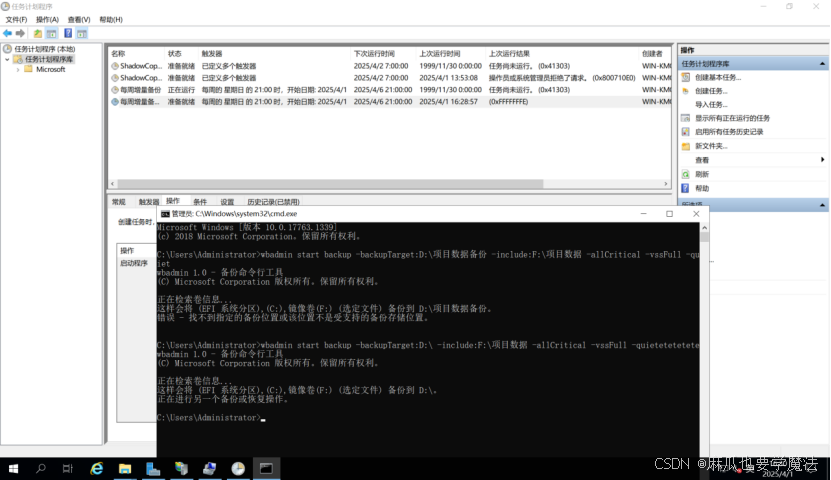Click the cmd.exe window title bar icon
This screenshot has height=480, width=831.
165,214
